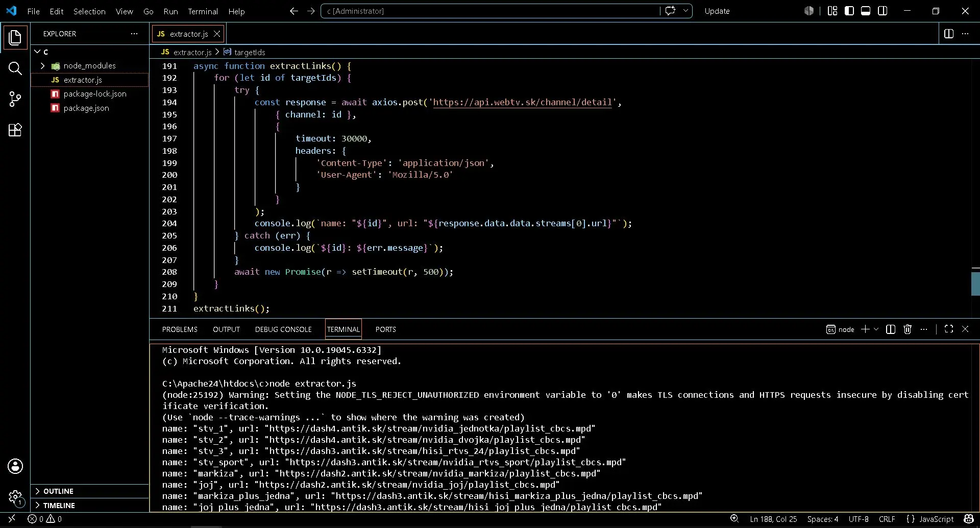Expand the OUTLINE section

pos(90,491)
